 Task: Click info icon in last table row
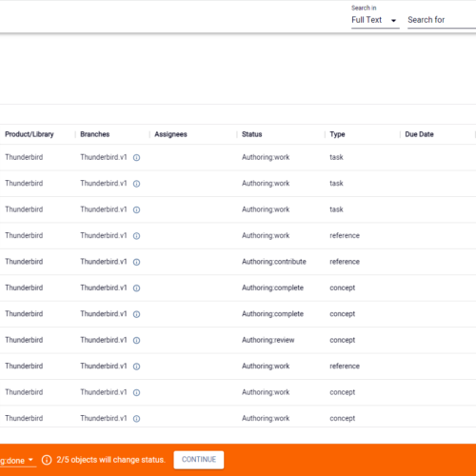136,419
